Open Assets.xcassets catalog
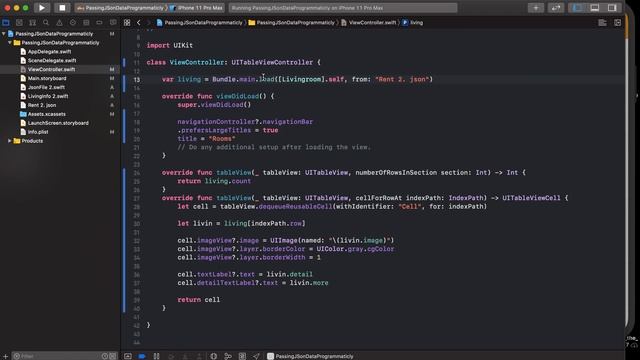Viewport: 640px width, 360px height. pos(46,114)
